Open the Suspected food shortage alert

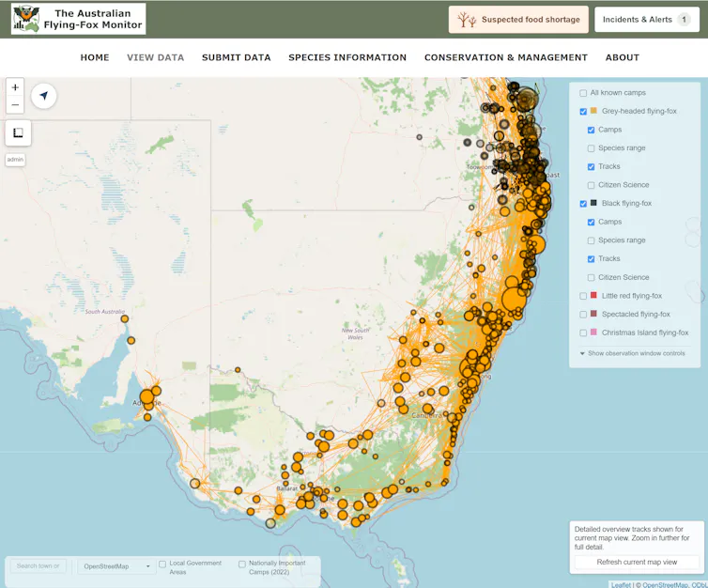tap(518, 20)
